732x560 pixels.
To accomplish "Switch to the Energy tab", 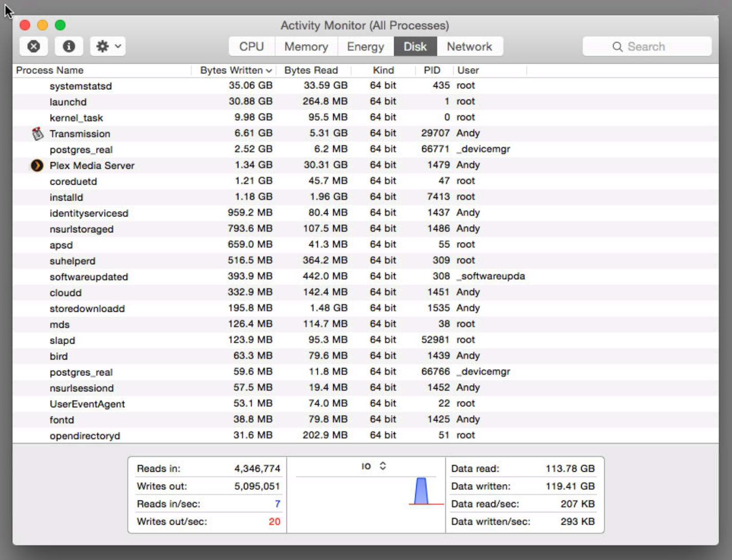I will [365, 47].
